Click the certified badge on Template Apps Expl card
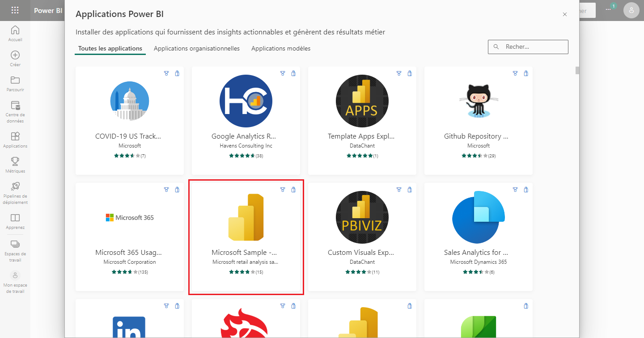 click(399, 73)
